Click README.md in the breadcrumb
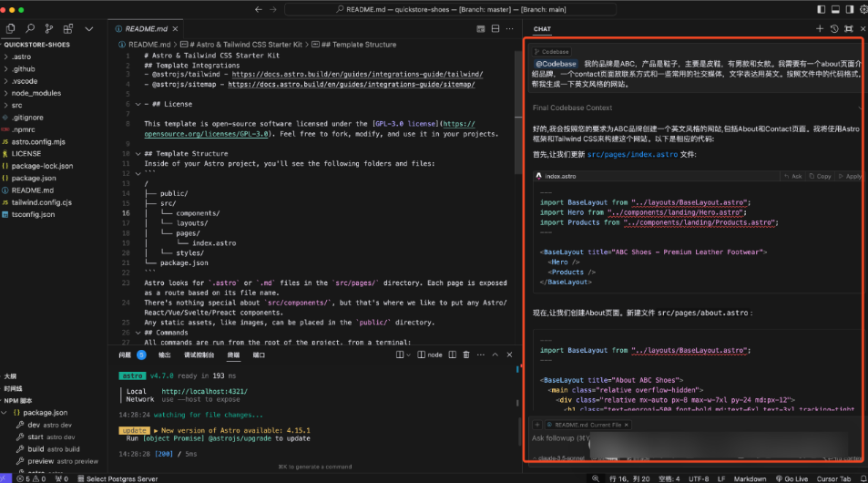Image resolution: width=868 pixels, height=483 pixels. point(149,45)
